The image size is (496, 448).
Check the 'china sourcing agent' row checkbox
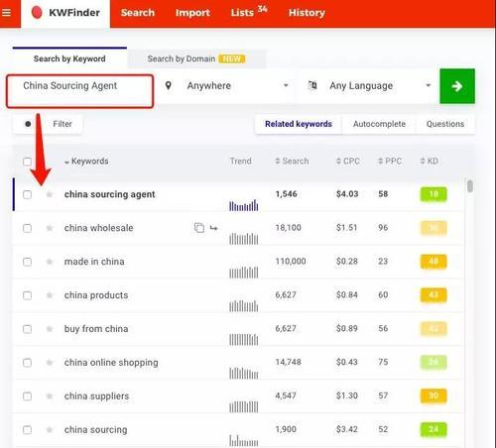pos(27,194)
